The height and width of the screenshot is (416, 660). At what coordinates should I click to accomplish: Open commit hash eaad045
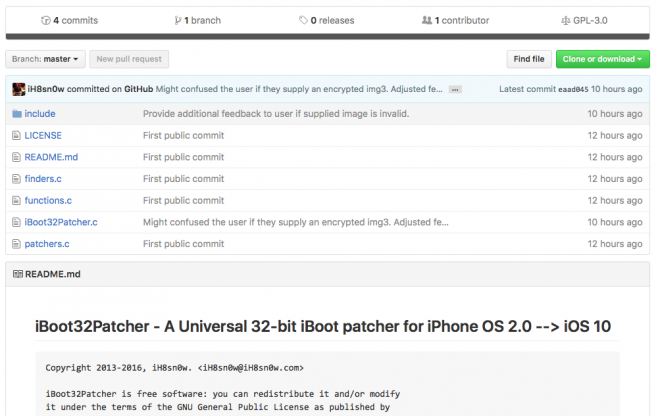click(x=573, y=89)
